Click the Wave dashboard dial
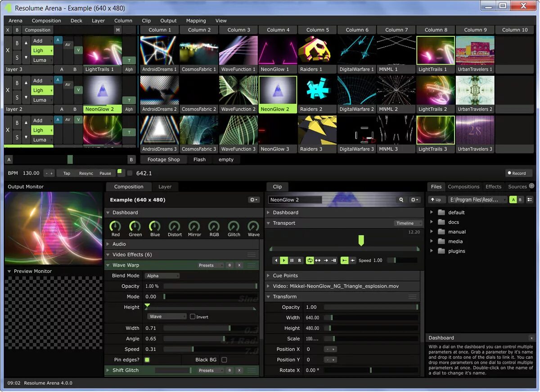This screenshot has height=392, width=540. coord(254,226)
